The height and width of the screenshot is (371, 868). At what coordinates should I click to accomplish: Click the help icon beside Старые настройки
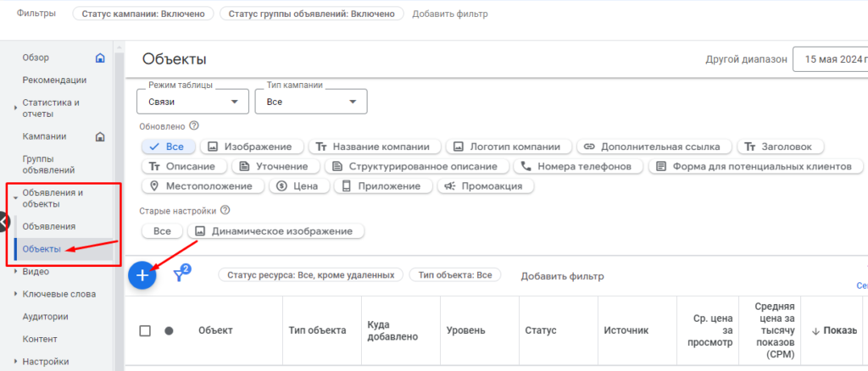(224, 211)
